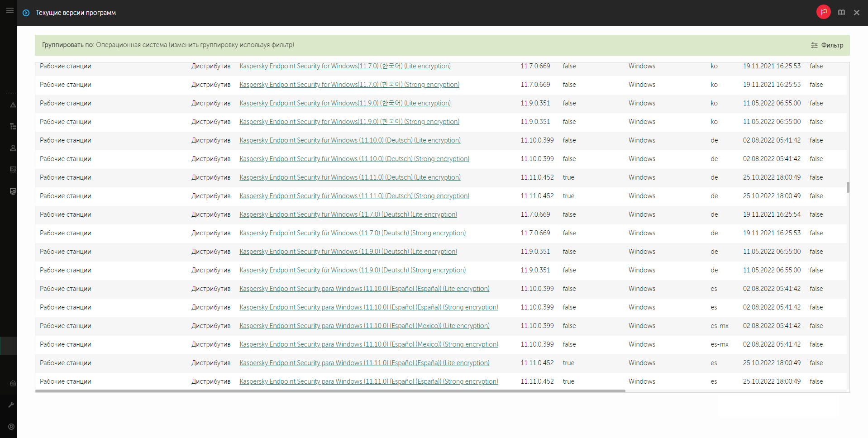The height and width of the screenshot is (438, 868).
Task: Open the Фильтр filter panel
Action: tap(827, 45)
